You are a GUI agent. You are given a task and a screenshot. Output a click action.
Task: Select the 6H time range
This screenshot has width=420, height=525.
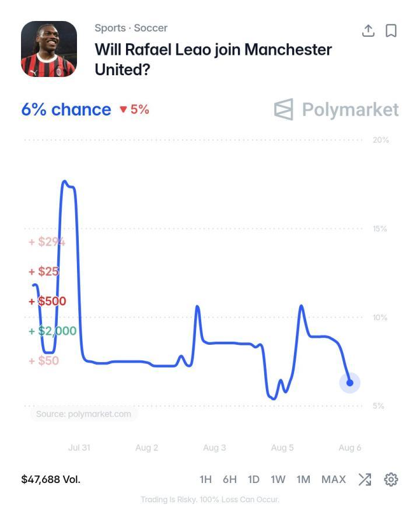tap(230, 480)
